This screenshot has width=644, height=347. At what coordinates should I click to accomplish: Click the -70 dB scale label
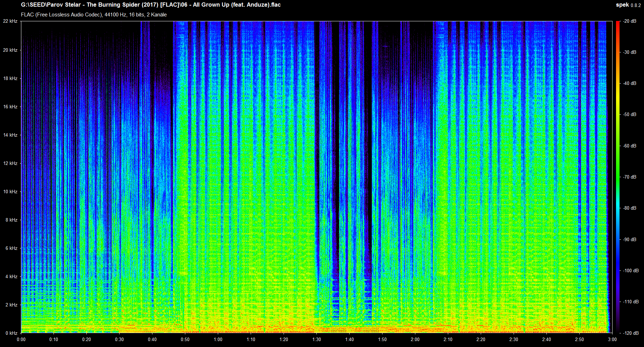click(x=630, y=177)
